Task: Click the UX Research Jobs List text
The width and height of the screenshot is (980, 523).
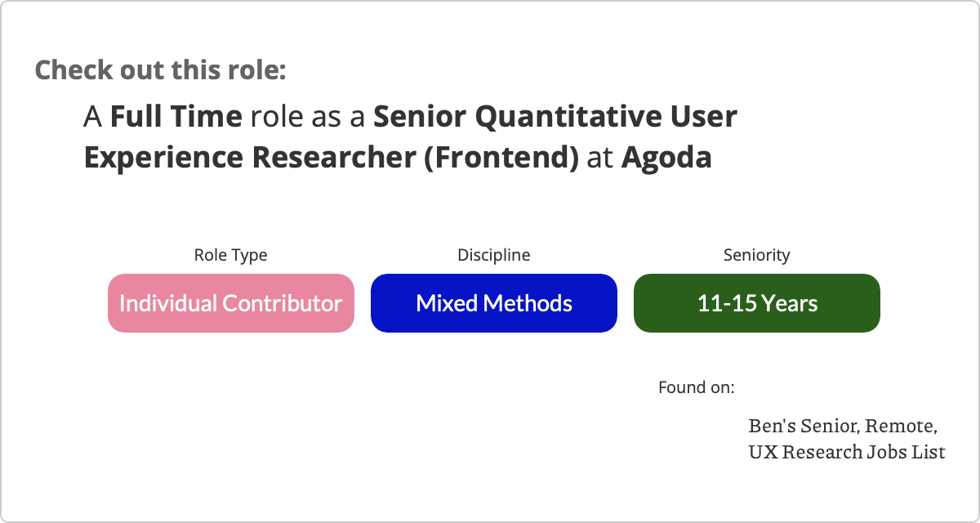Action: pyautogui.click(x=847, y=451)
